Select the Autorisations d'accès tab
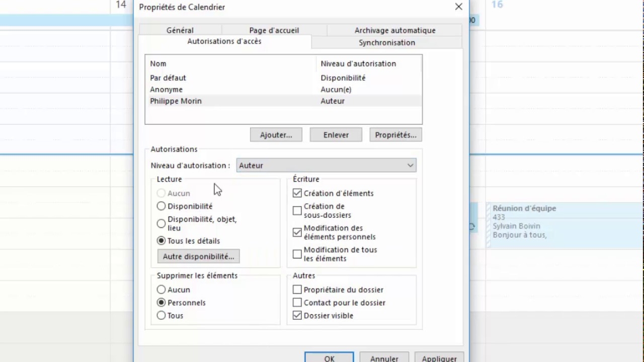Image resolution: width=644 pixels, height=362 pixels. (x=224, y=41)
